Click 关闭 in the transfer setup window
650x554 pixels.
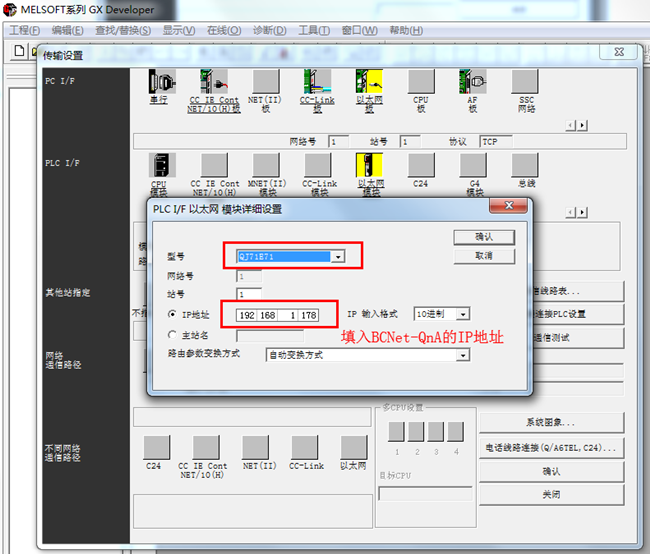click(551, 495)
